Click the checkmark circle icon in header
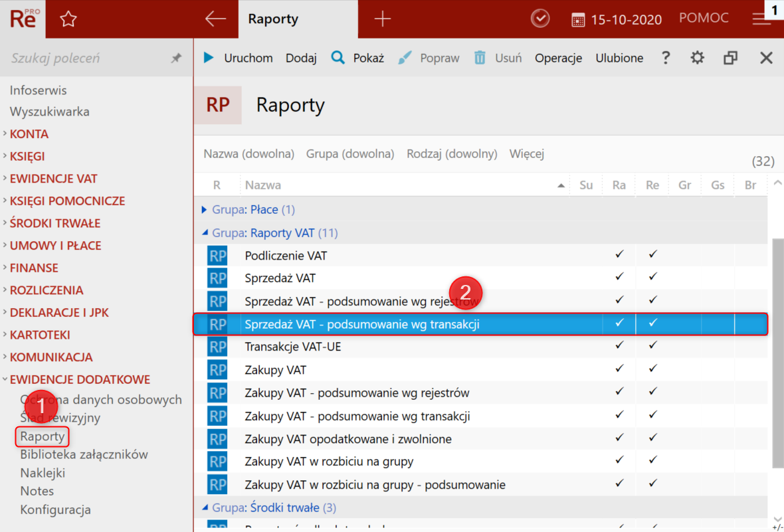Viewport: 784px width, 532px height. pyautogui.click(x=540, y=19)
